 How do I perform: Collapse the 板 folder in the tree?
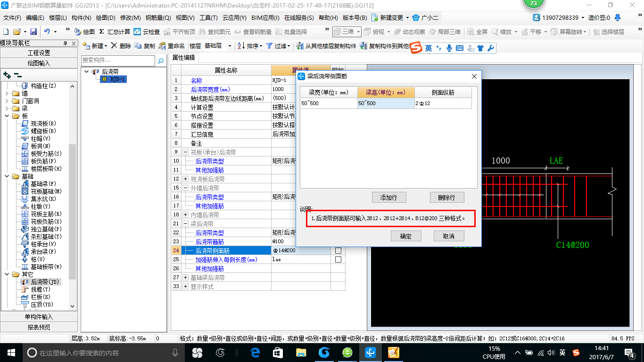point(7,116)
